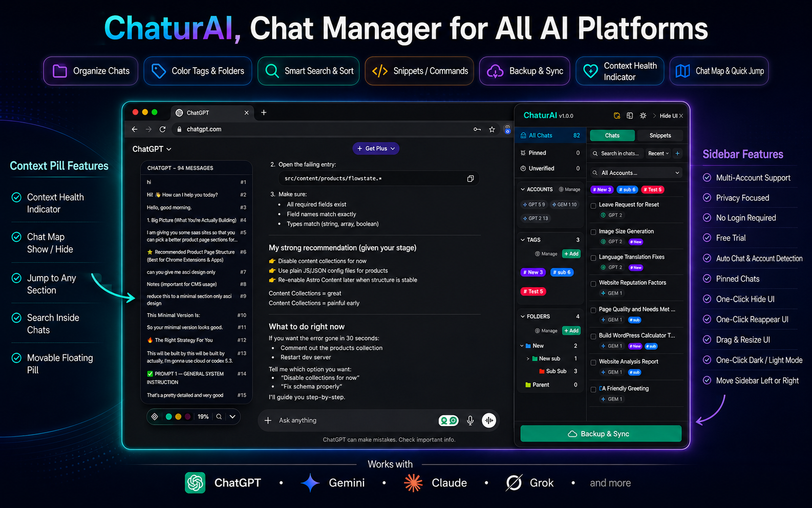Click Manage in the FOLDERS section
This screenshot has height=508, width=812.
pyautogui.click(x=546, y=331)
